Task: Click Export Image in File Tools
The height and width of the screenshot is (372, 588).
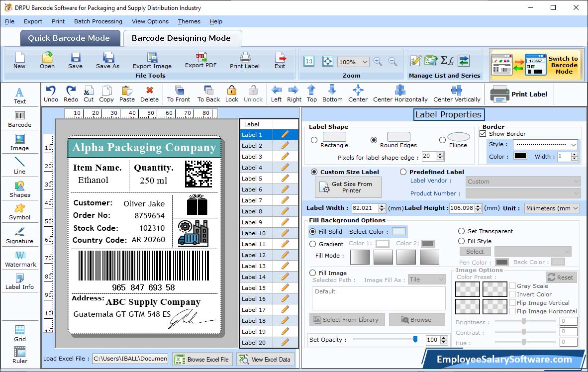Action: click(152, 60)
